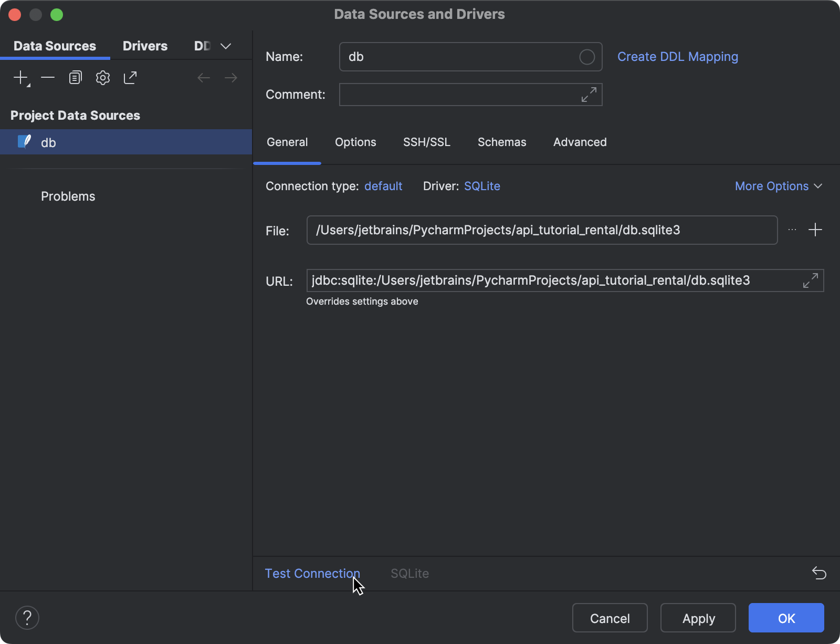The image size is (840, 644).
Task: Click the Apply button
Action: 698,618
